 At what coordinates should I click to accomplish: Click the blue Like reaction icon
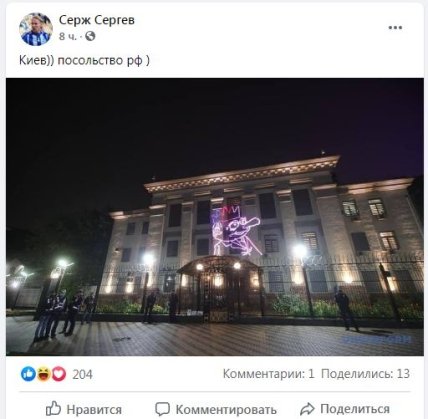28,374
